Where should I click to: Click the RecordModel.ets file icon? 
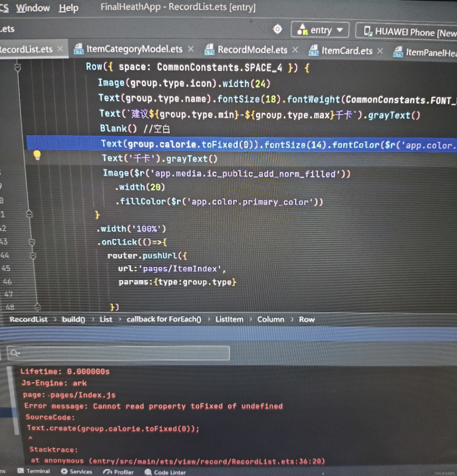[x=210, y=50]
